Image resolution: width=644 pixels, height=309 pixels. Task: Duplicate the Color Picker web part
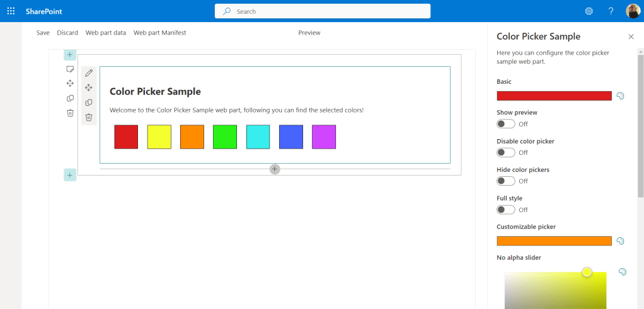tap(89, 103)
